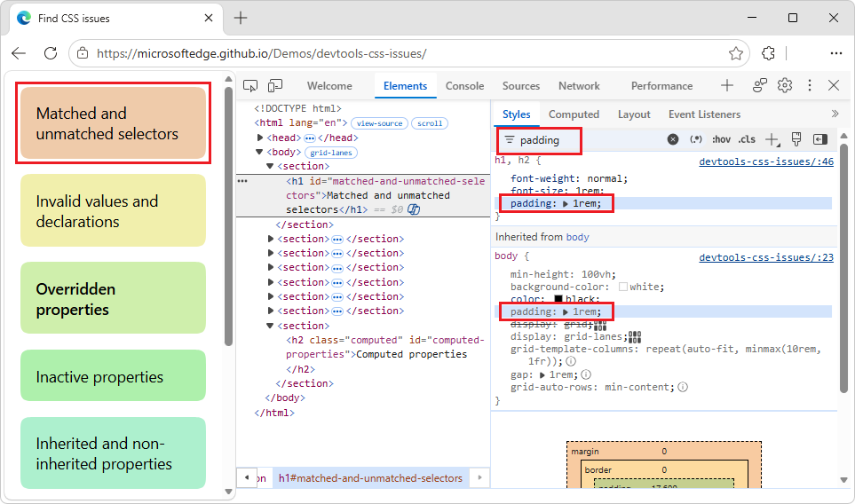Open the Event Listeners sidebar tab
The image size is (855, 504).
tap(704, 114)
